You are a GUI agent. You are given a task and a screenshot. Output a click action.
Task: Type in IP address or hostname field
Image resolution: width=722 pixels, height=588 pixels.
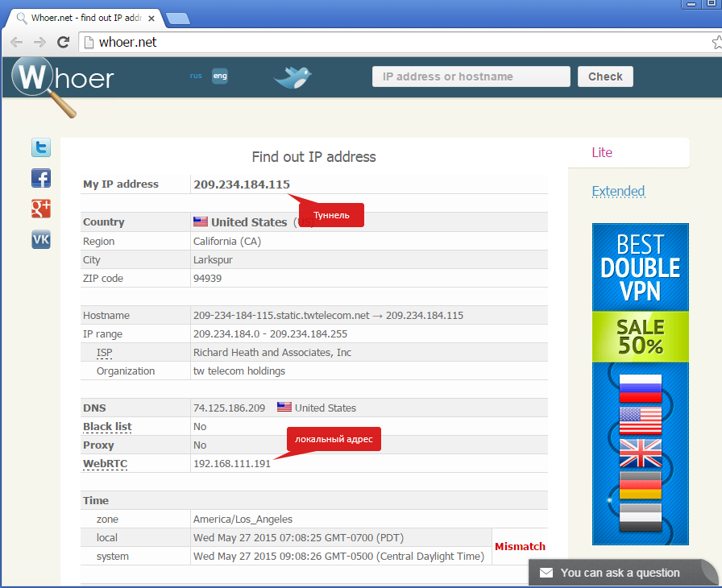471,77
